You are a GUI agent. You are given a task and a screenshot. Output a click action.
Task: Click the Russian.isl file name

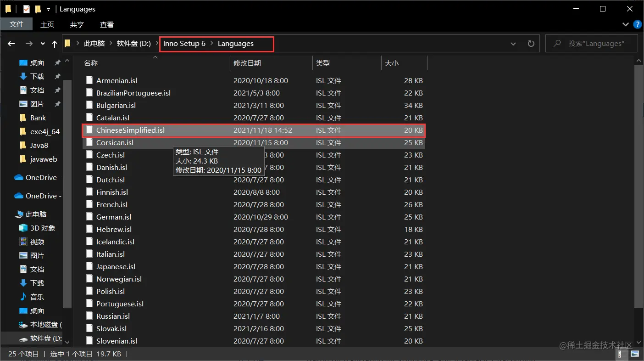tap(113, 316)
